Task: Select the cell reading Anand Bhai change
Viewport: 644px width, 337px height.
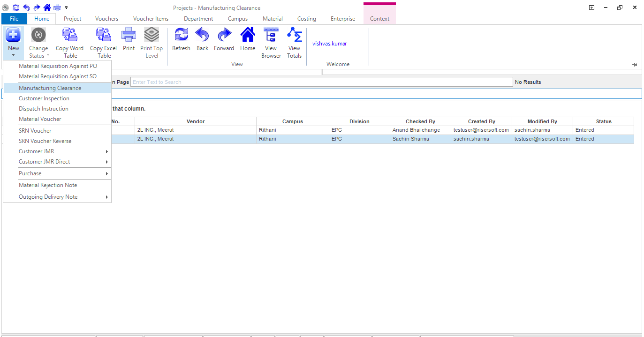Action: pos(421,130)
